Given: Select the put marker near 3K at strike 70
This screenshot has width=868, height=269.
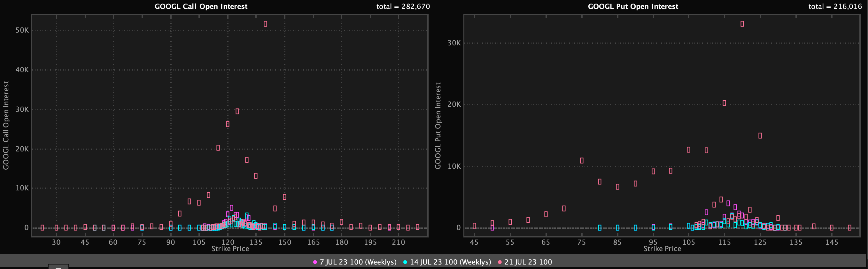Looking at the screenshot, I should tap(564, 209).
